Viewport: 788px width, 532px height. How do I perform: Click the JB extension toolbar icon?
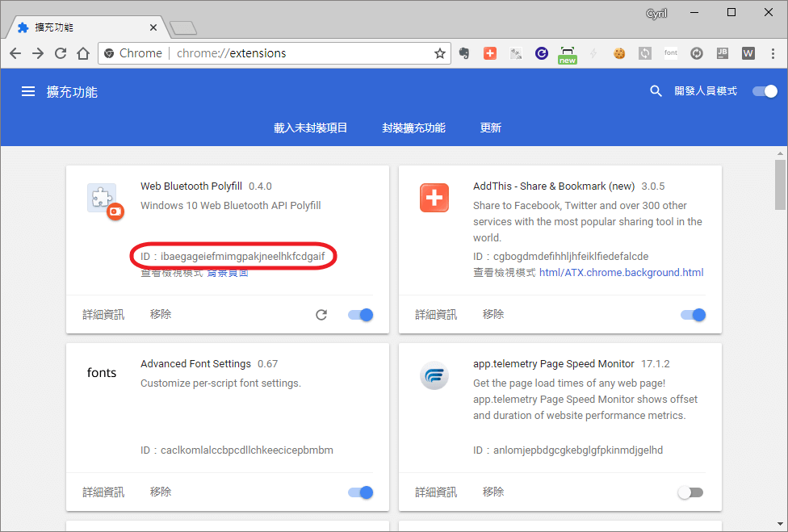(722, 53)
